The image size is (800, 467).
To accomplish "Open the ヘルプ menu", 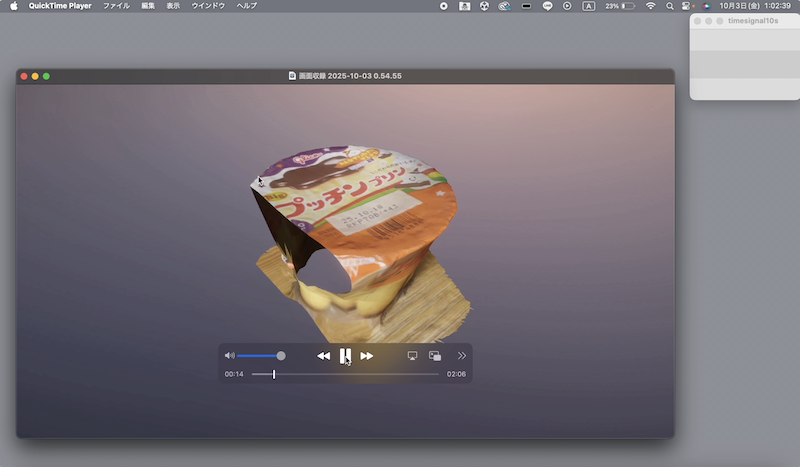I will [x=246, y=6].
